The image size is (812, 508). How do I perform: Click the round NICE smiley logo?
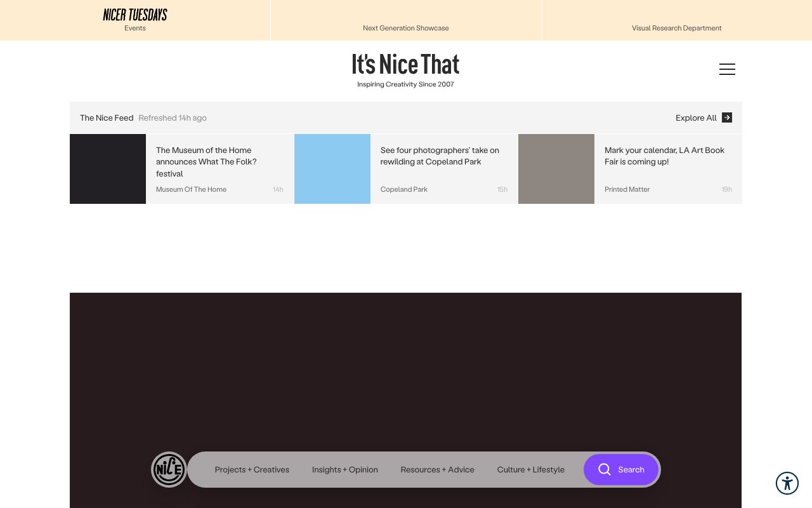tap(169, 470)
